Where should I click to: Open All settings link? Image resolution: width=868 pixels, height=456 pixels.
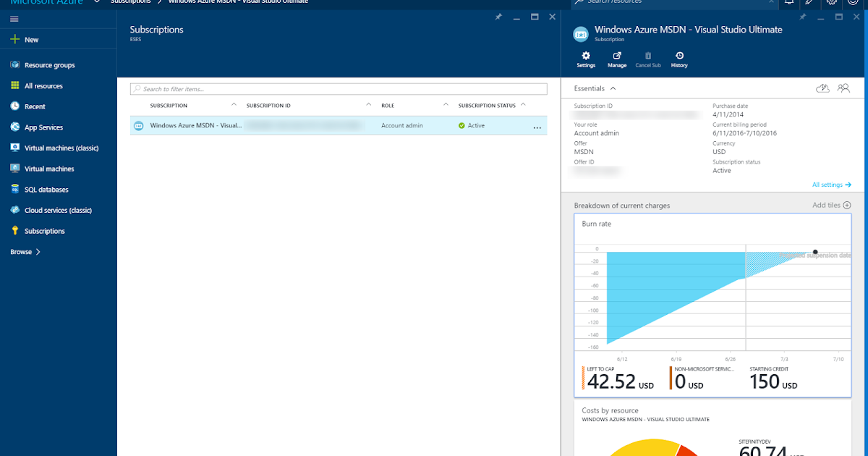coord(830,185)
